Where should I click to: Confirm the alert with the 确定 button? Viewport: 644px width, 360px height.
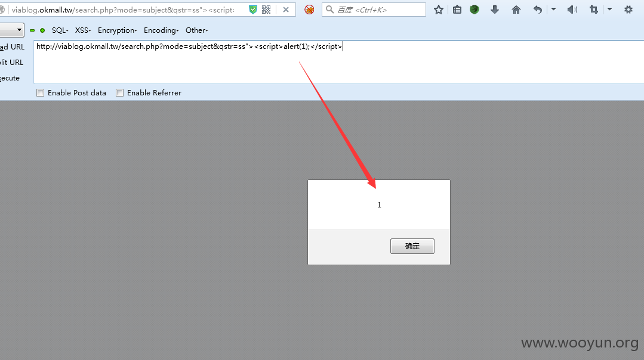(x=412, y=246)
